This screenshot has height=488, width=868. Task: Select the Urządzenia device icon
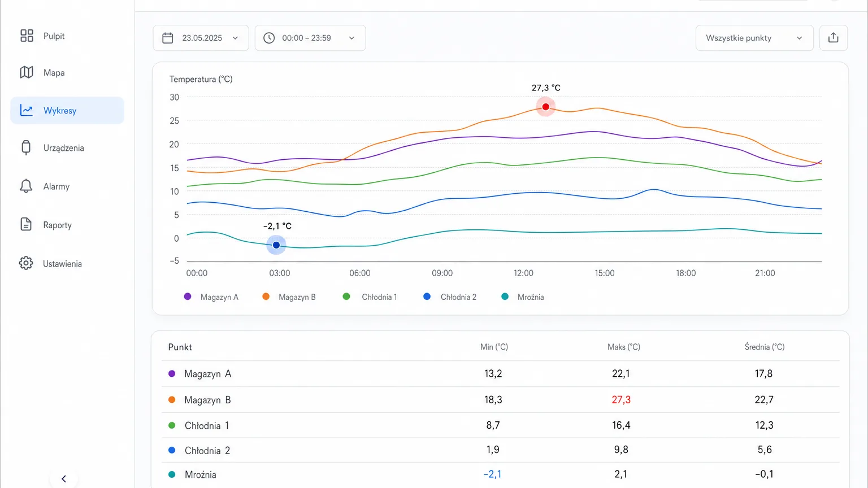click(26, 147)
